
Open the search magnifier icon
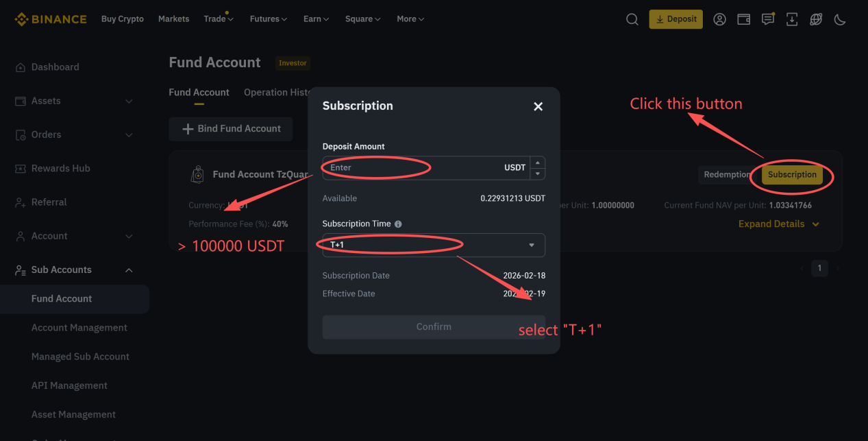pyautogui.click(x=632, y=19)
